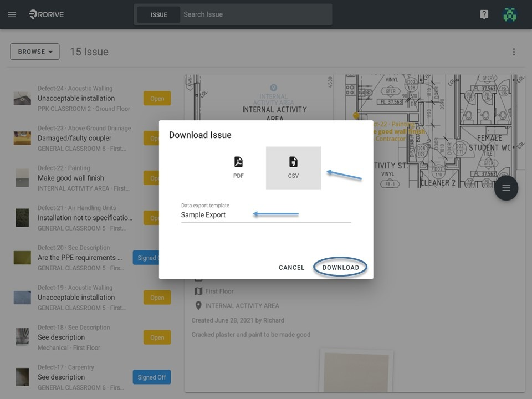The image size is (532, 399).
Task: Open the Data export template dropdown
Action: pos(265,215)
